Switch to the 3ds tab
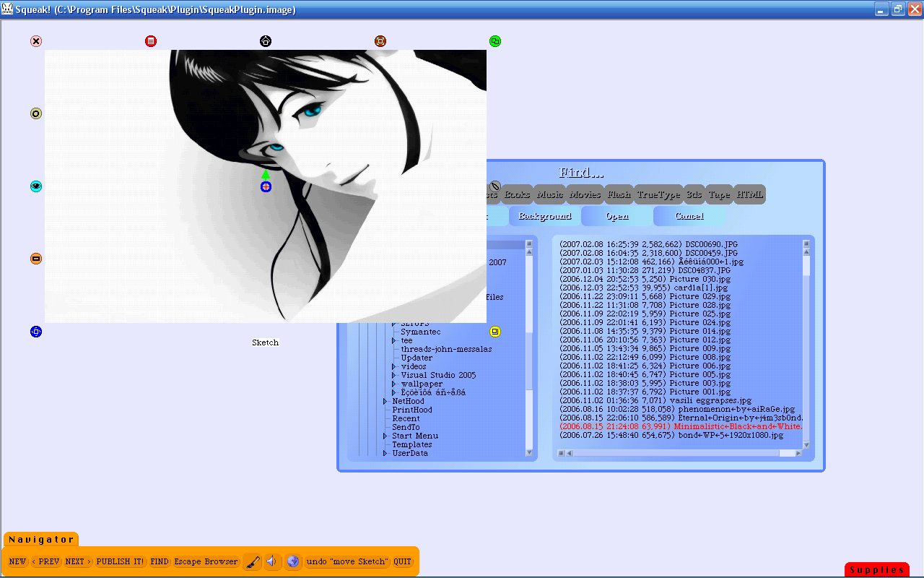Viewport: 924px width, 578px height. [x=694, y=194]
